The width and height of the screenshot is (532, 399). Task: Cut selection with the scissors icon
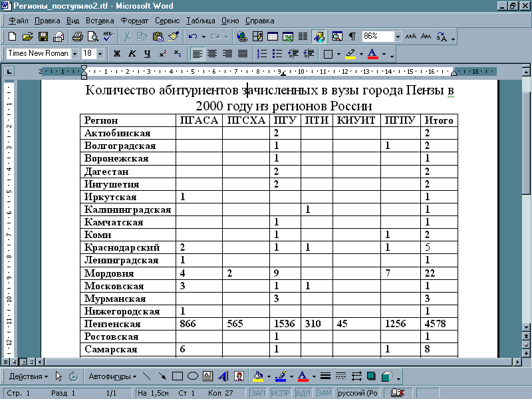click(128, 37)
